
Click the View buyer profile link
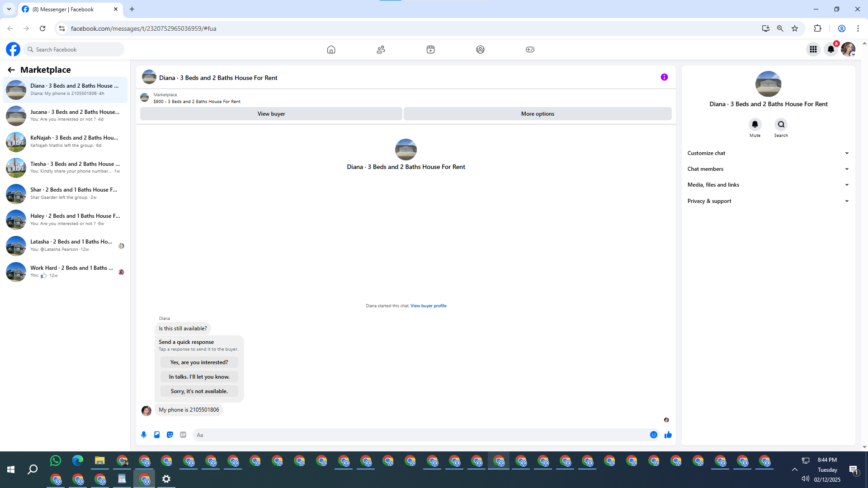[x=428, y=306]
